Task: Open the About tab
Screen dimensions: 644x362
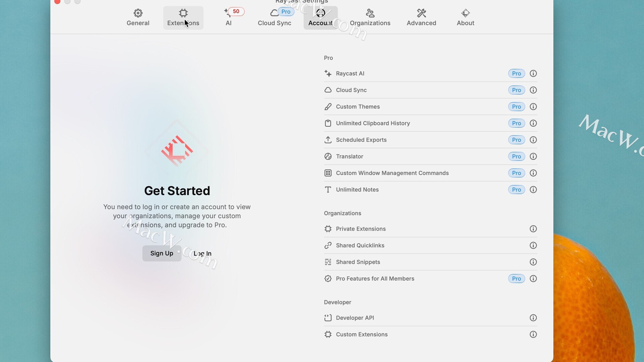Action: 465,17
